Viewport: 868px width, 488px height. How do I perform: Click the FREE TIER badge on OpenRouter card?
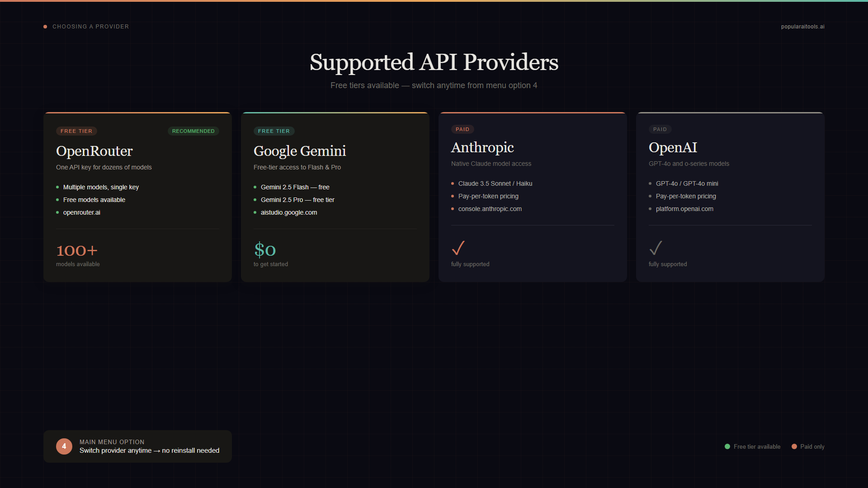76,131
